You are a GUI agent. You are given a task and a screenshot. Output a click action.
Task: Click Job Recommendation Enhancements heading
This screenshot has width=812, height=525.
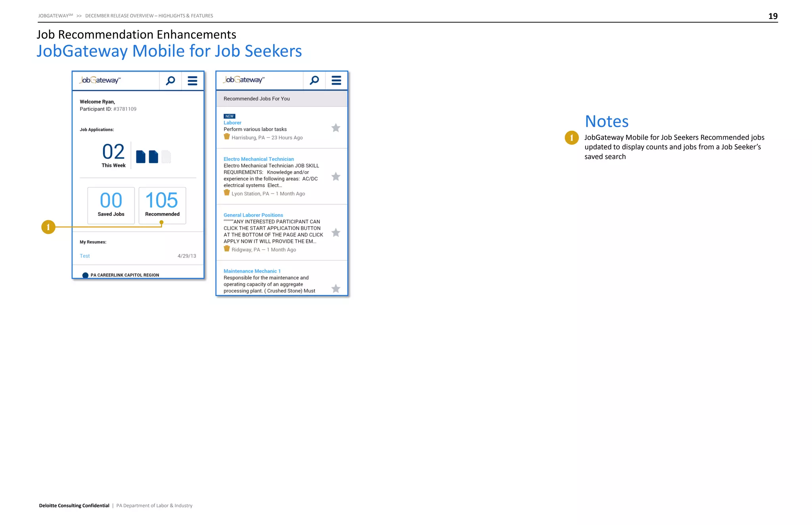coord(136,34)
